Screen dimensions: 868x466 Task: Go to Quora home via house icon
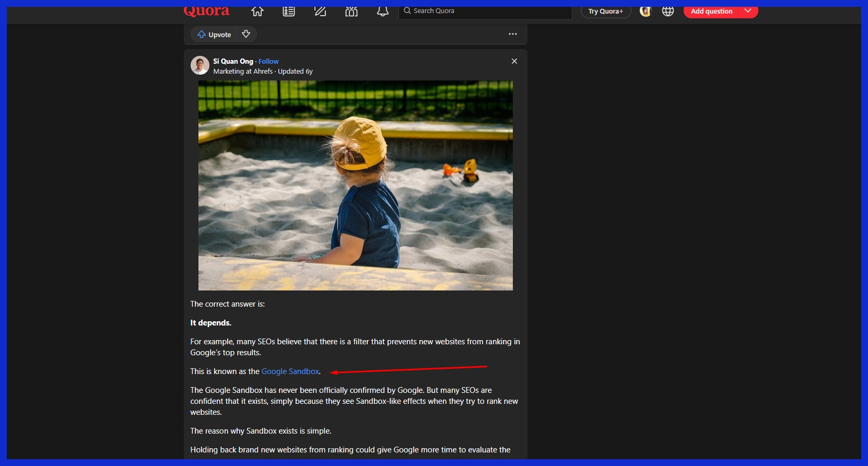pyautogui.click(x=257, y=11)
